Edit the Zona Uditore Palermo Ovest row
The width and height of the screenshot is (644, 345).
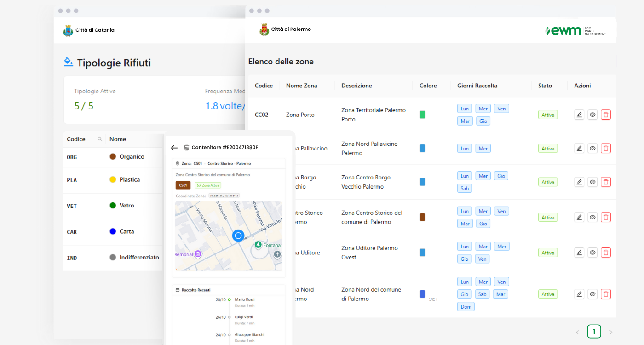[x=579, y=253]
